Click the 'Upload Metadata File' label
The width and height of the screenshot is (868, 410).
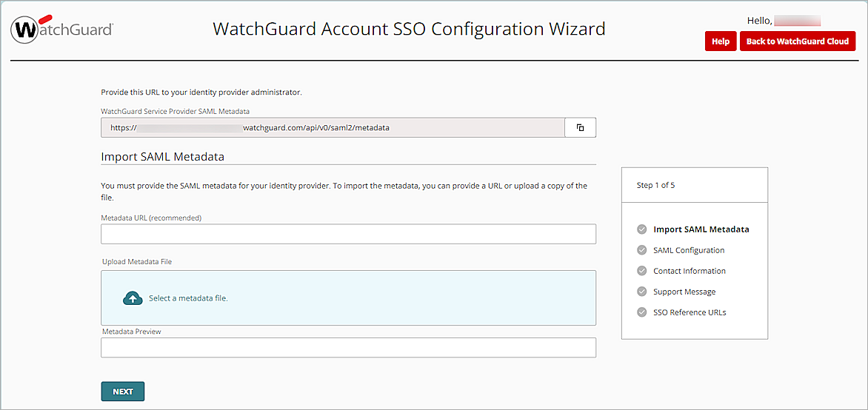(x=137, y=261)
